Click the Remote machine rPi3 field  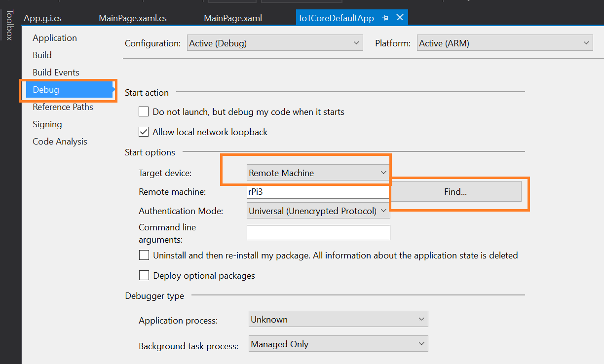[x=318, y=192]
